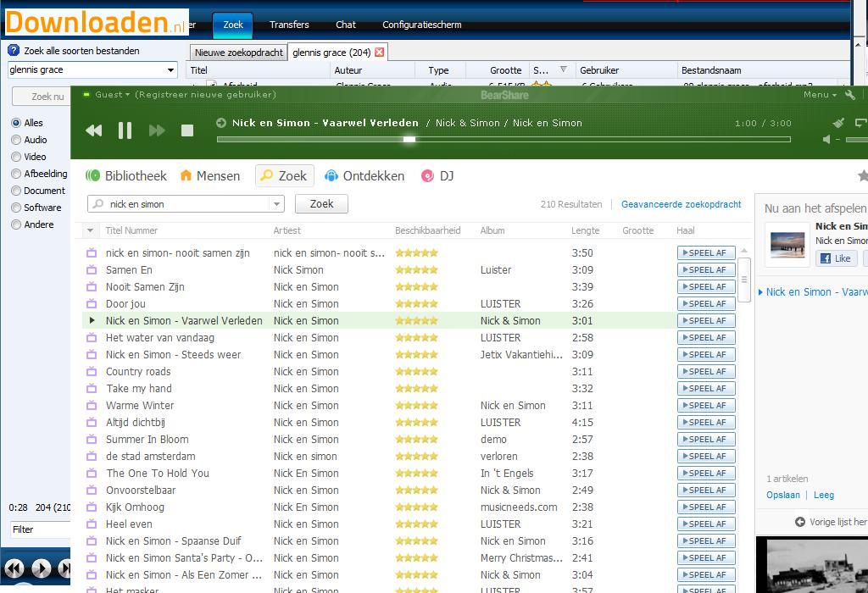
Task: Select the 'Video' radio button
Action: click(x=16, y=157)
